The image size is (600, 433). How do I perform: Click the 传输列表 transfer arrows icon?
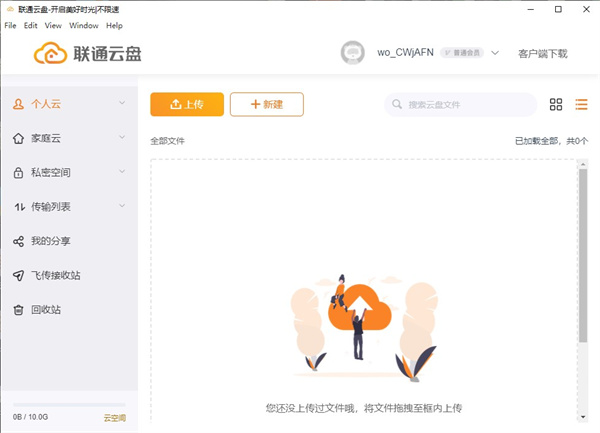pos(20,207)
